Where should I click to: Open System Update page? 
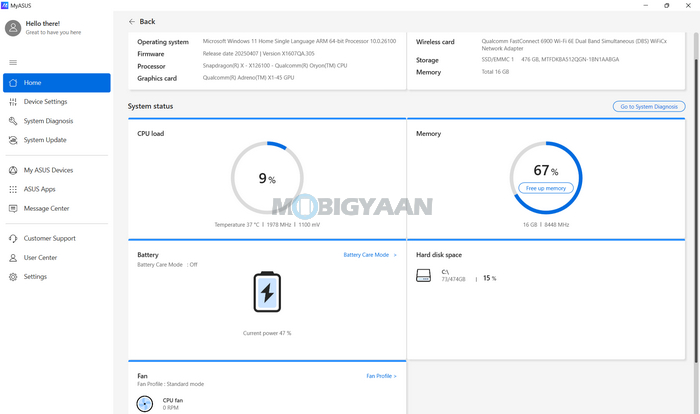point(57,140)
